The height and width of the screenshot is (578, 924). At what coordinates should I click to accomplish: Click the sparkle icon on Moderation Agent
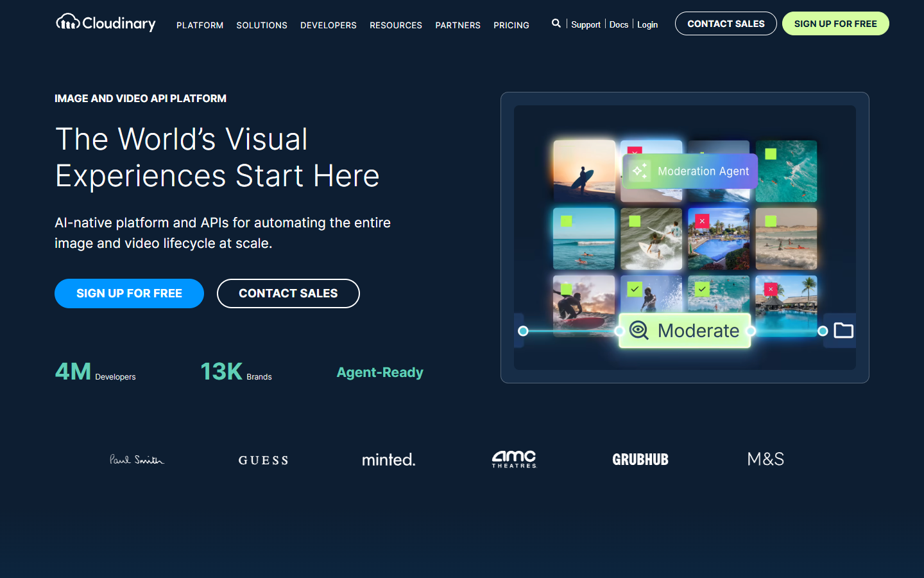coord(640,171)
